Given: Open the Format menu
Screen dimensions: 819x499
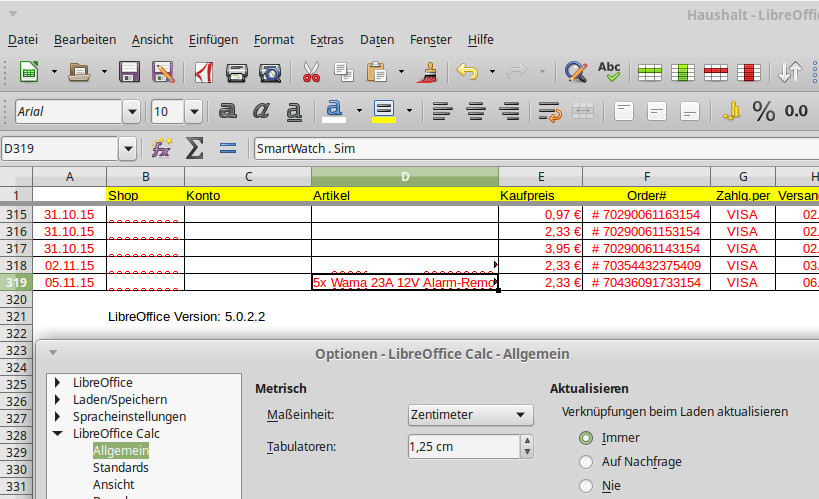Looking at the screenshot, I should click(274, 40).
